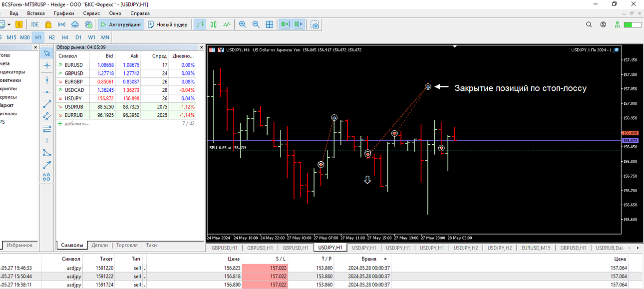
Task: Open the Графики menu
Action: (64, 13)
